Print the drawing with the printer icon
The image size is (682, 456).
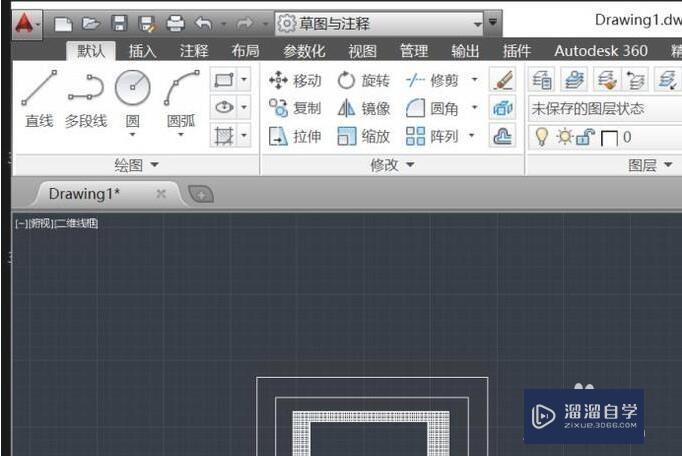(x=175, y=23)
